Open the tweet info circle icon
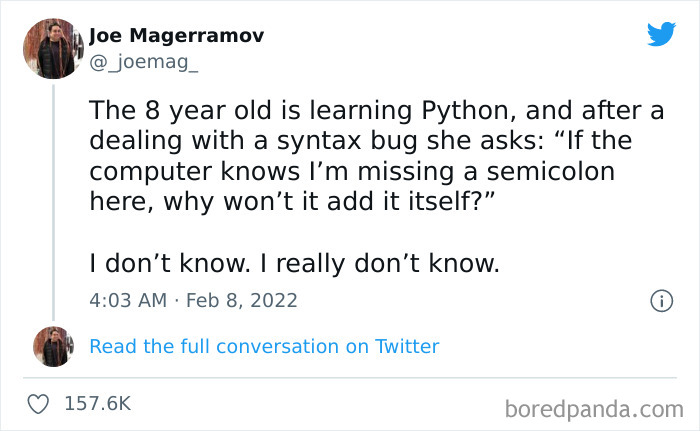 coord(660,300)
